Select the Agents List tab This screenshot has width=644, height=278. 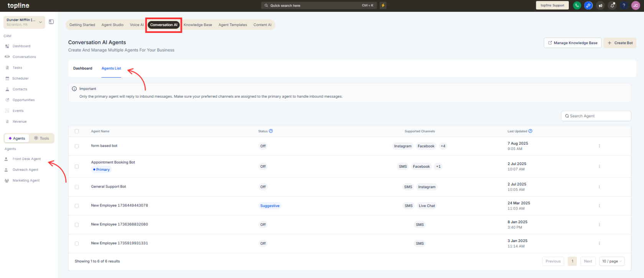(111, 68)
